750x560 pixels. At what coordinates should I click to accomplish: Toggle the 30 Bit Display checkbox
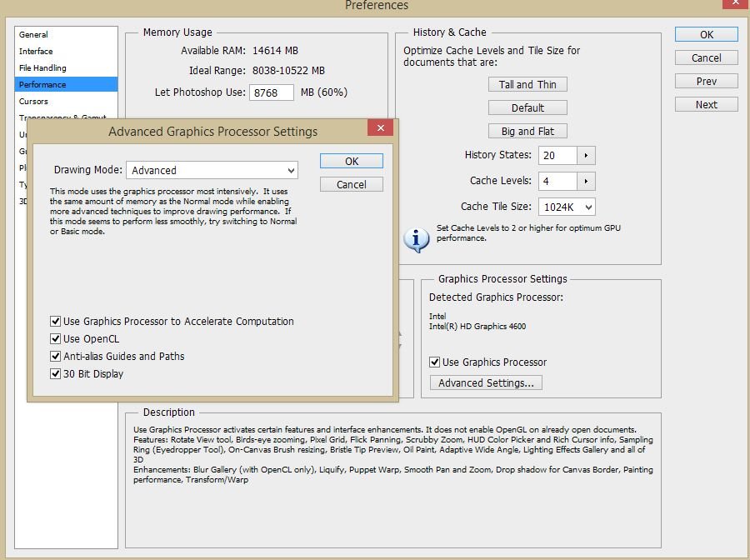56,374
